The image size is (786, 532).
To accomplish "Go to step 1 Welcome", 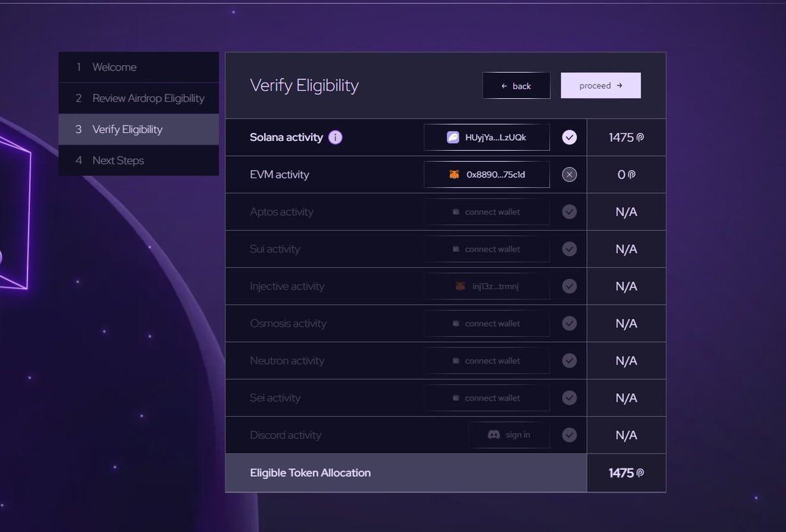I will click(138, 67).
